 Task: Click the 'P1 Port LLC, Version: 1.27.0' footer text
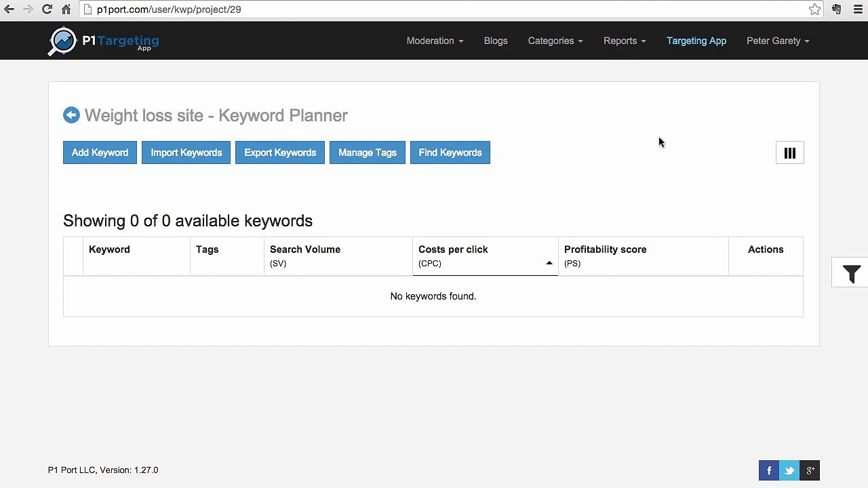103,470
